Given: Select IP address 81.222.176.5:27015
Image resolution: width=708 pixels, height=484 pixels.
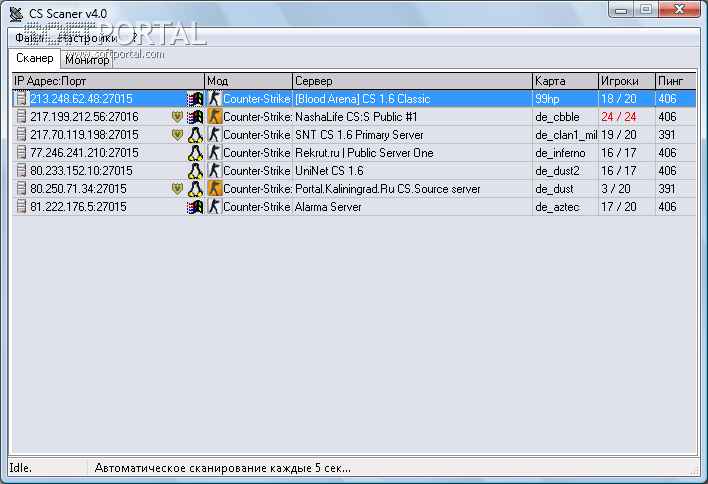Looking at the screenshot, I should pyautogui.click(x=79, y=207).
